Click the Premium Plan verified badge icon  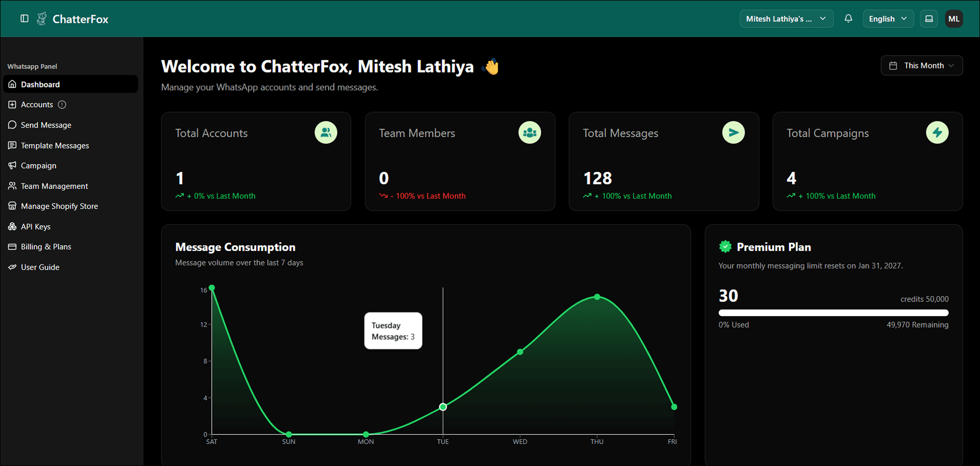point(725,247)
